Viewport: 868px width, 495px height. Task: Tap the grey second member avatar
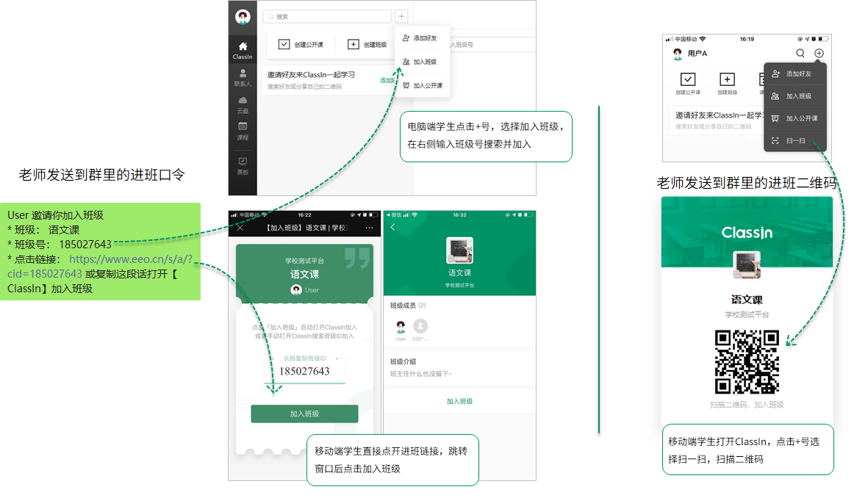420,326
